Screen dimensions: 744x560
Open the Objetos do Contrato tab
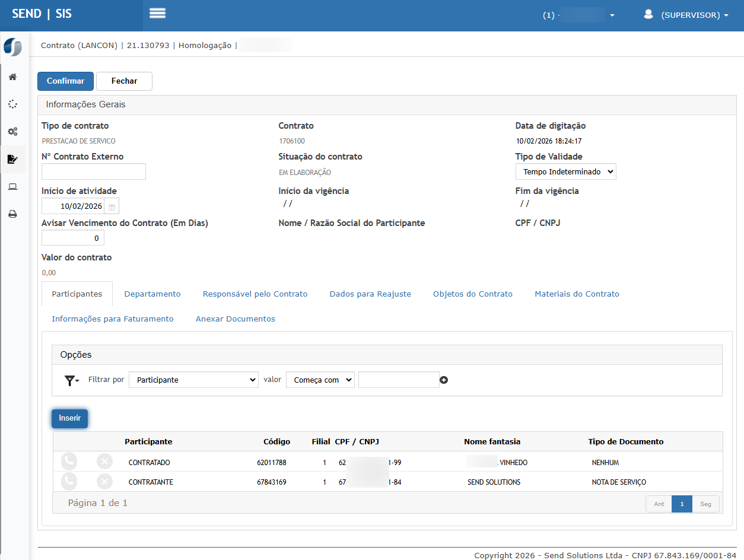[x=472, y=294]
